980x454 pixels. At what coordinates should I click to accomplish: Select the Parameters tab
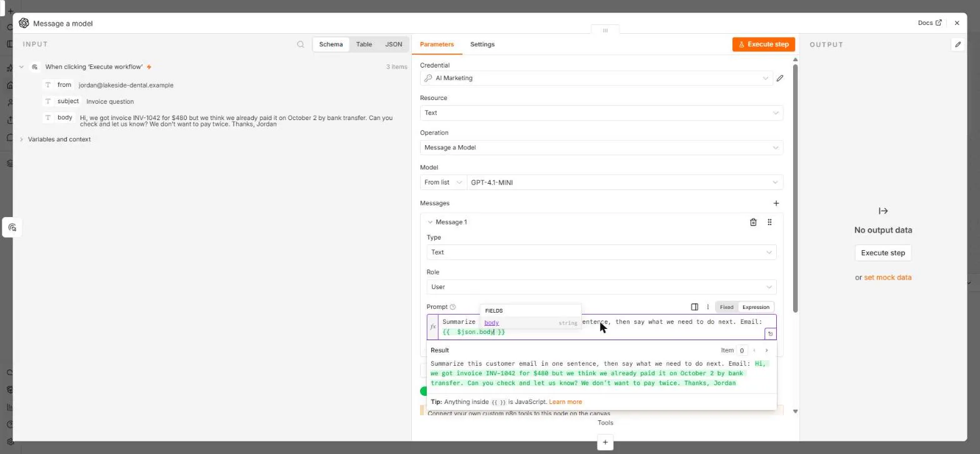pyautogui.click(x=437, y=44)
